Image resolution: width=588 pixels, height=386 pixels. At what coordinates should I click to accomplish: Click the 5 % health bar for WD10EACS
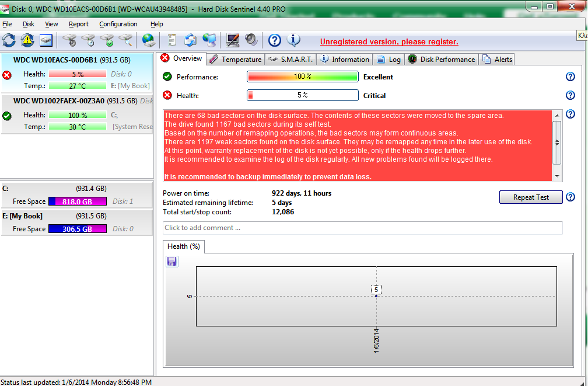point(78,74)
